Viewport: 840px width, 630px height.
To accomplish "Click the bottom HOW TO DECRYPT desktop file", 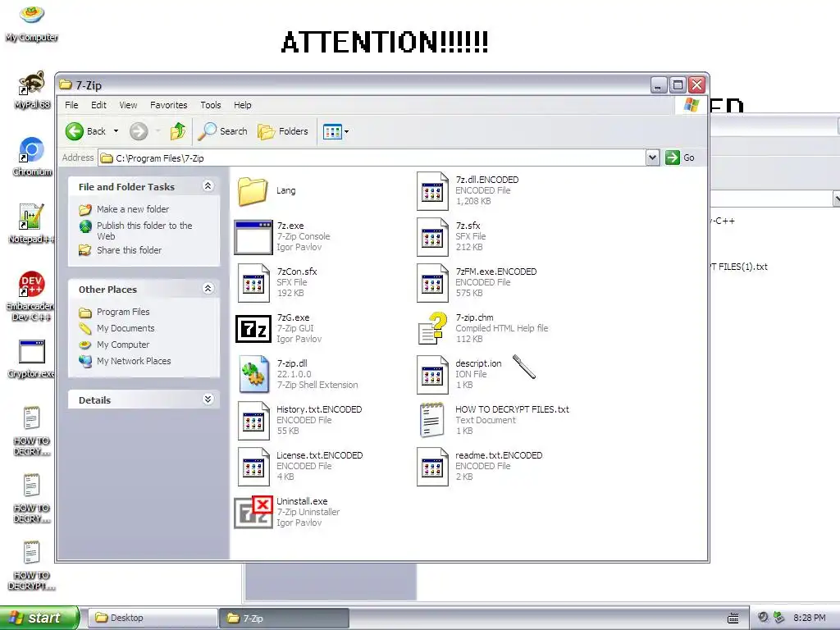I will click(x=31, y=566).
